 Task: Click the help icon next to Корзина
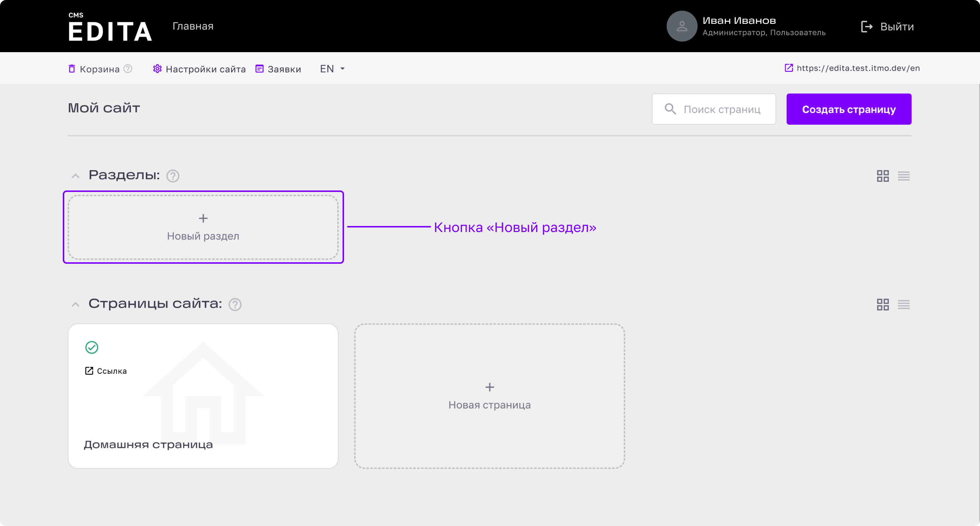click(128, 69)
